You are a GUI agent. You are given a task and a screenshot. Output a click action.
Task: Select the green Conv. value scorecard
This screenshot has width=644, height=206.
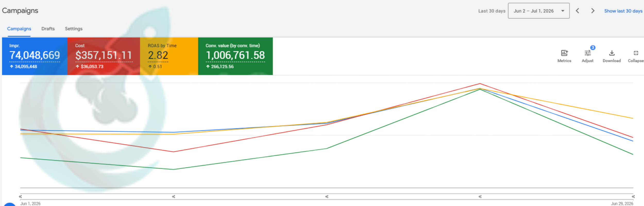(235, 56)
